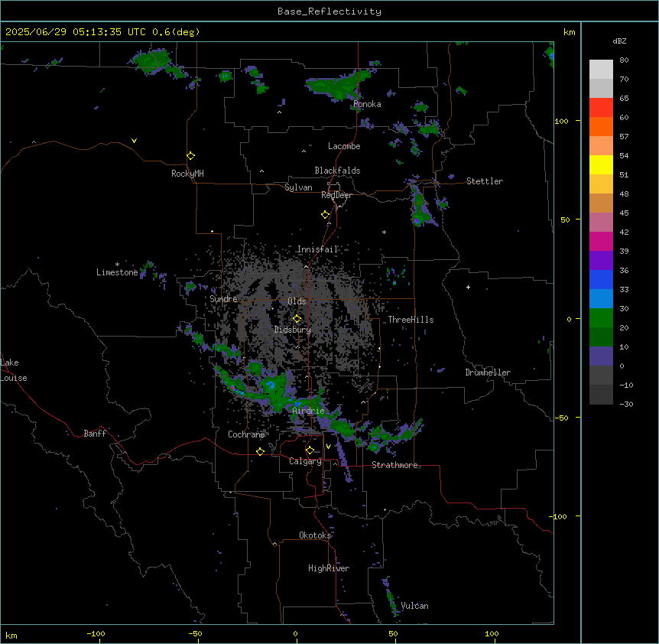This screenshot has height=644, width=659.
Task: Click the bright green legend swatch above 20 dBZ
Action: (601, 318)
